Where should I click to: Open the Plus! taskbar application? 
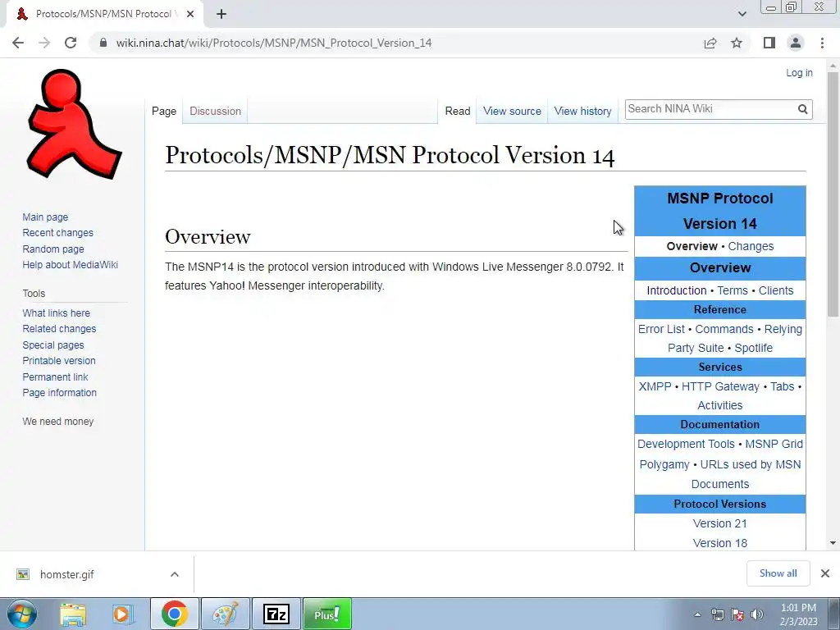327,614
